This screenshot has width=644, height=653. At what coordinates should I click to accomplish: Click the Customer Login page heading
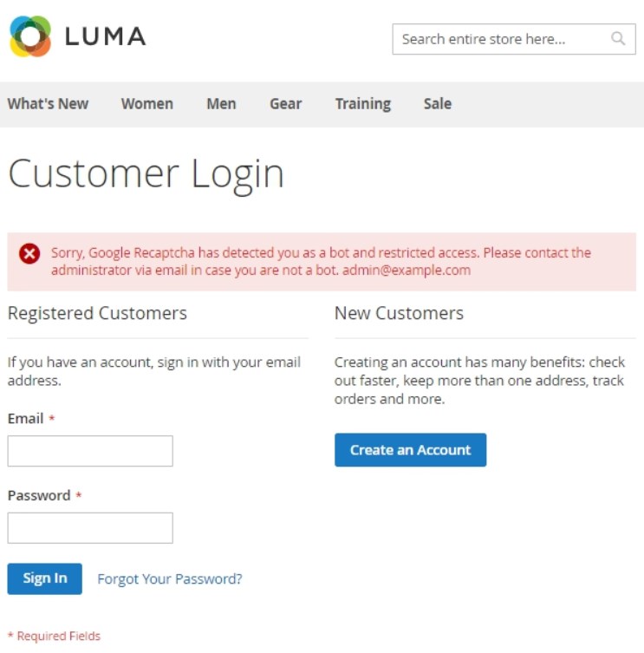pyautogui.click(x=146, y=174)
